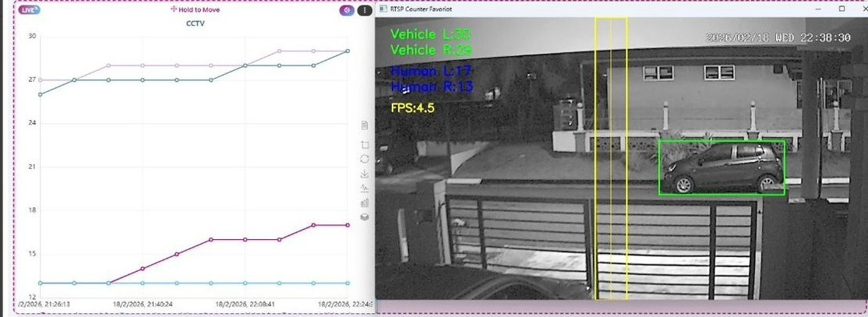
Task: Save chart as image download icon
Action: [364, 174]
